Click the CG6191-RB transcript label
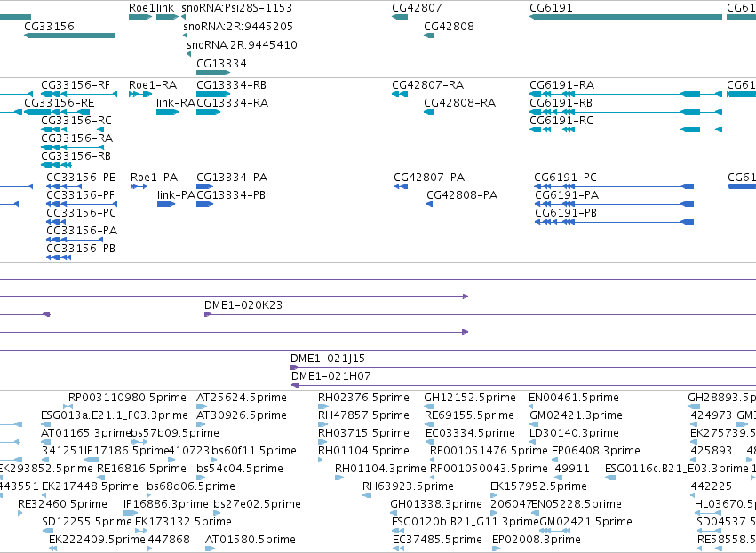The width and height of the screenshot is (756, 553). pos(561,103)
